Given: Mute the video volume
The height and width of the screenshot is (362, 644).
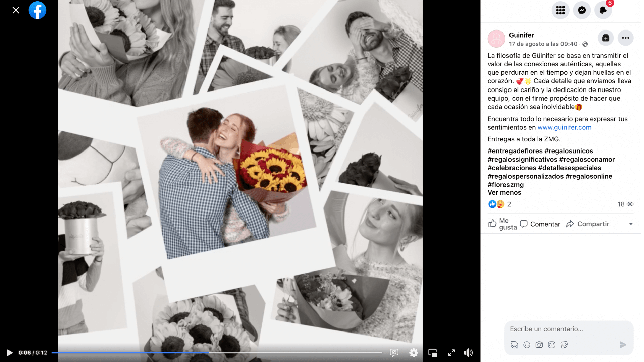Looking at the screenshot, I should 468,353.
